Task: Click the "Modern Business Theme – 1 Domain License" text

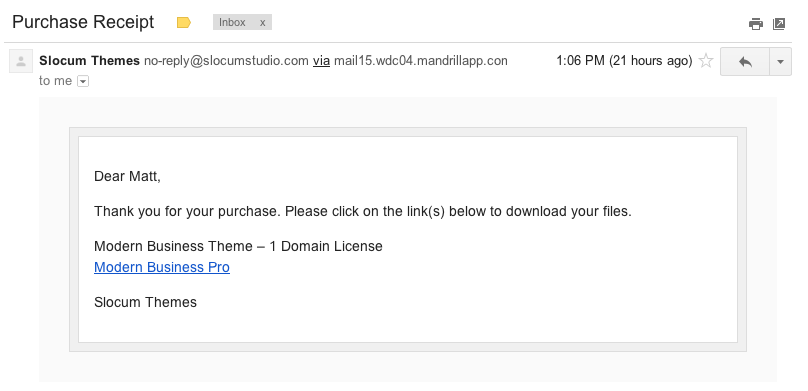Action: click(238, 246)
